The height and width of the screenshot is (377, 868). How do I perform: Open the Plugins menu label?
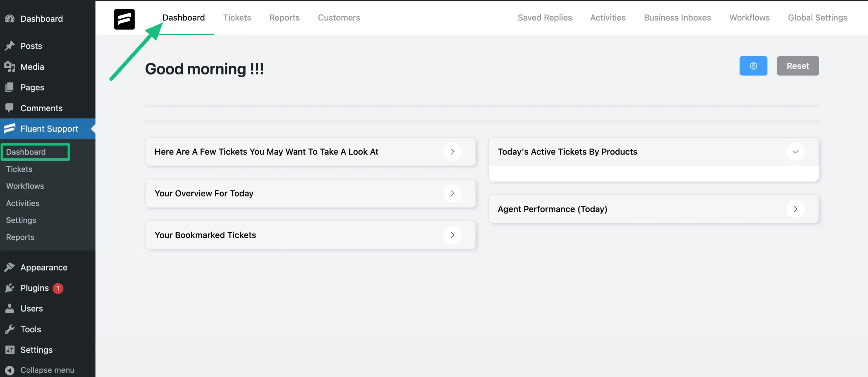[x=35, y=288]
